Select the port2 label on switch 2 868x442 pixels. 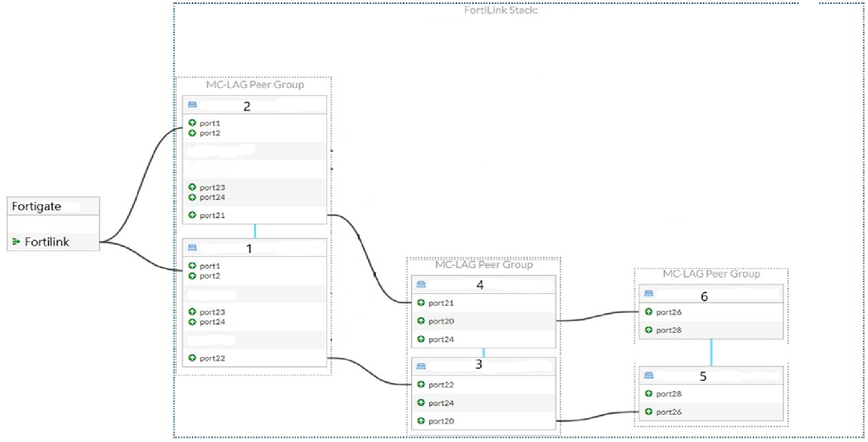pos(210,133)
